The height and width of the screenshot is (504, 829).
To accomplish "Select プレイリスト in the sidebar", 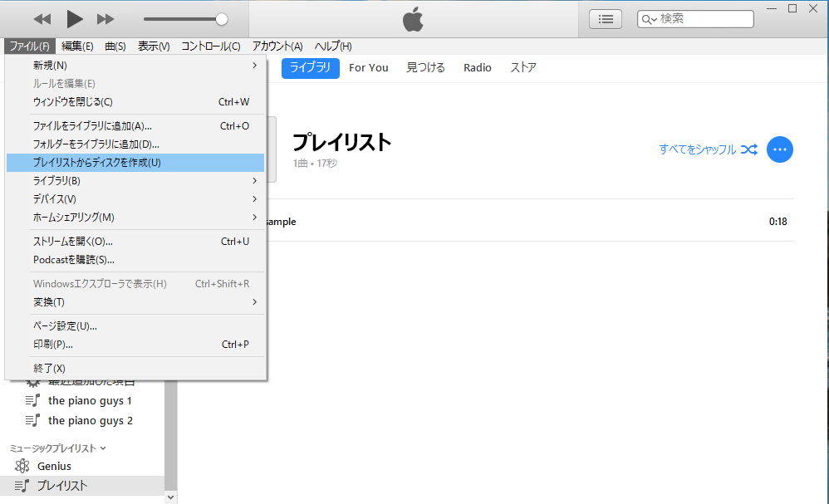I will [x=62, y=486].
